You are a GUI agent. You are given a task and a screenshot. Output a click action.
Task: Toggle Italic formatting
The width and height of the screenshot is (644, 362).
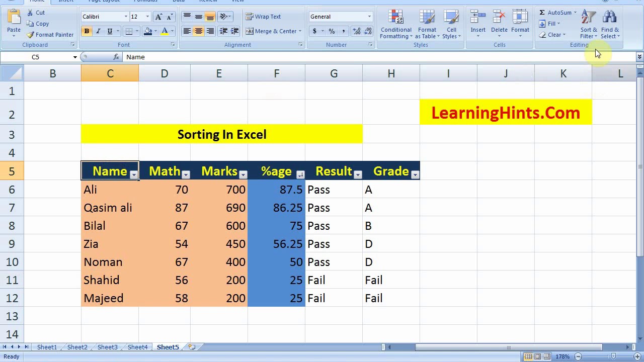pyautogui.click(x=98, y=31)
